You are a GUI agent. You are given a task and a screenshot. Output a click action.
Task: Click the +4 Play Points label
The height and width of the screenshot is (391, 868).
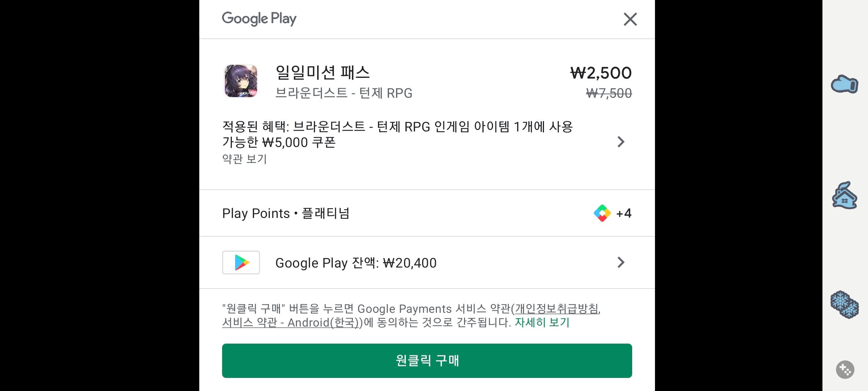[623, 213]
